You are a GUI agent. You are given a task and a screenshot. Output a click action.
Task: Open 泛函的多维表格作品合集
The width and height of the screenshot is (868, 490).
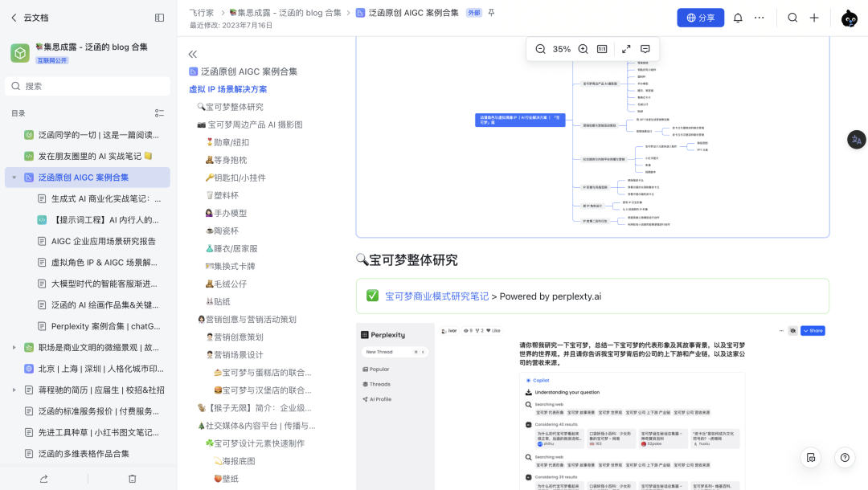pyautogui.click(x=84, y=454)
